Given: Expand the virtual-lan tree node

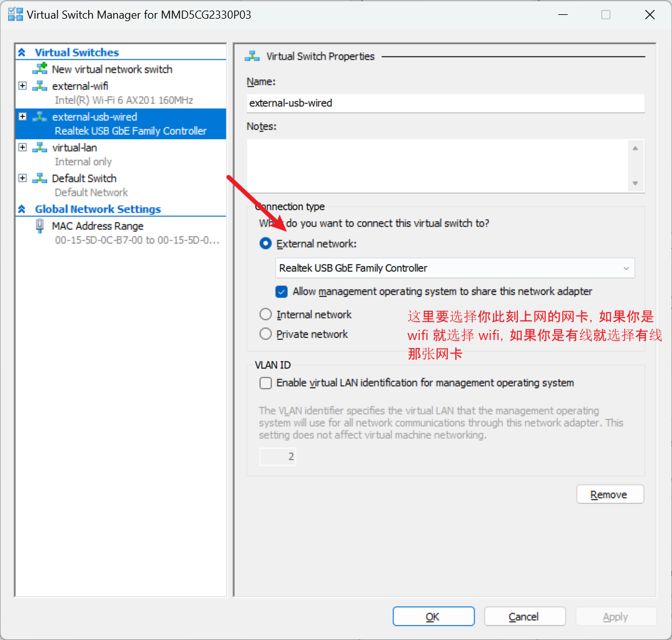Looking at the screenshot, I should point(22,147).
